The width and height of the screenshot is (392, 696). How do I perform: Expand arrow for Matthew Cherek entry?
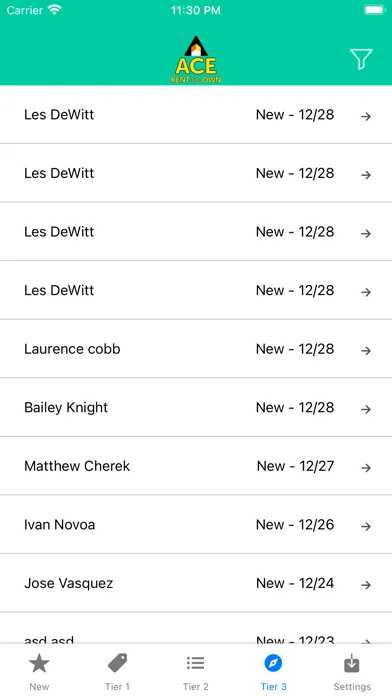pyautogui.click(x=366, y=468)
